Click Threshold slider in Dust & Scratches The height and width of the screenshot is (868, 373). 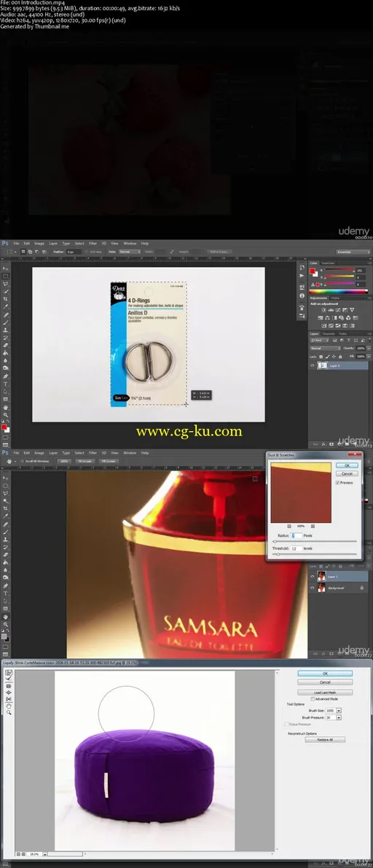315,554
